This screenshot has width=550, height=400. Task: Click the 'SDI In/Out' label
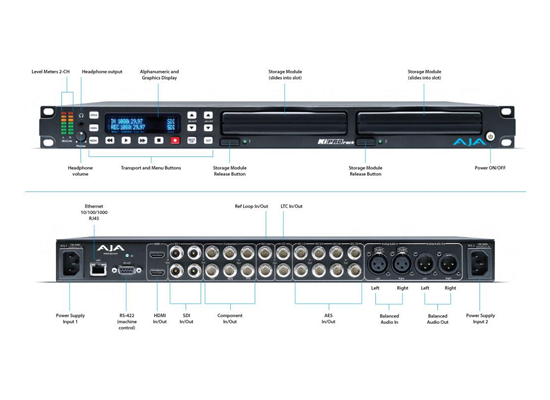point(186,319)
